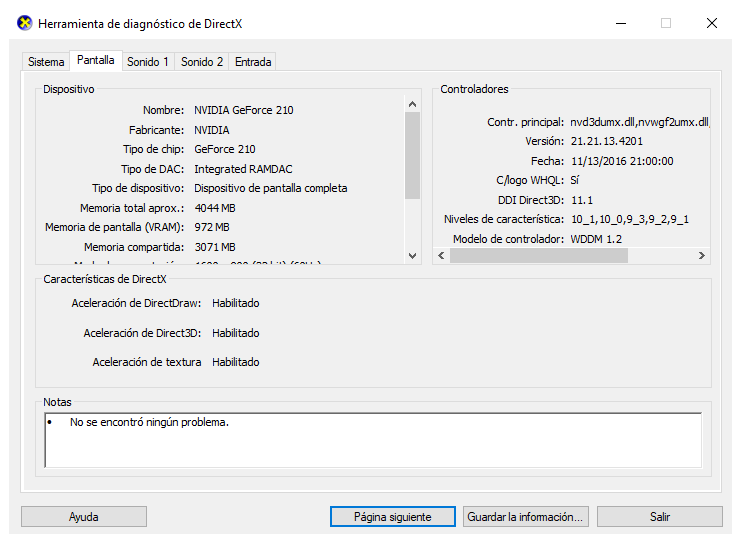Screen dimensions: 750x534
Task: Click inside the Notas text box
Action: click(373, 440)
